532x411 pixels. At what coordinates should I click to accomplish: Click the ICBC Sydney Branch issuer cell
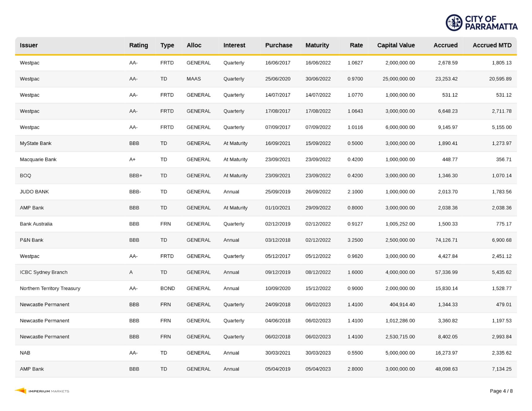44,272
